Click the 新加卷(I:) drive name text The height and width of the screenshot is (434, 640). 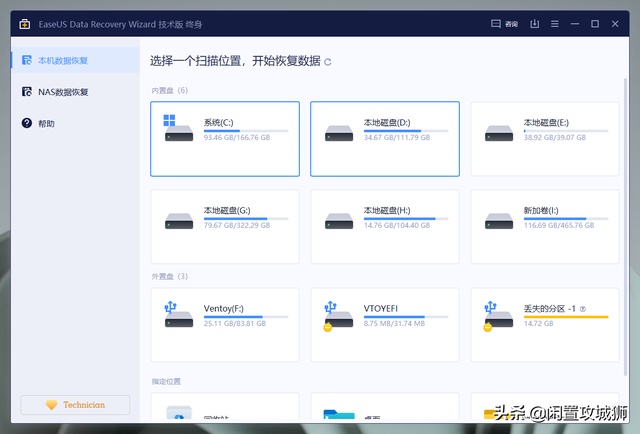pos(541,210)
